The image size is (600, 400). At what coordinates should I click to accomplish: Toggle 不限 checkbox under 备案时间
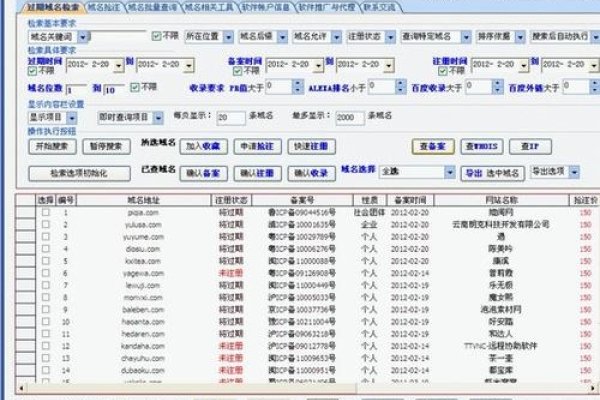[237, 71]
